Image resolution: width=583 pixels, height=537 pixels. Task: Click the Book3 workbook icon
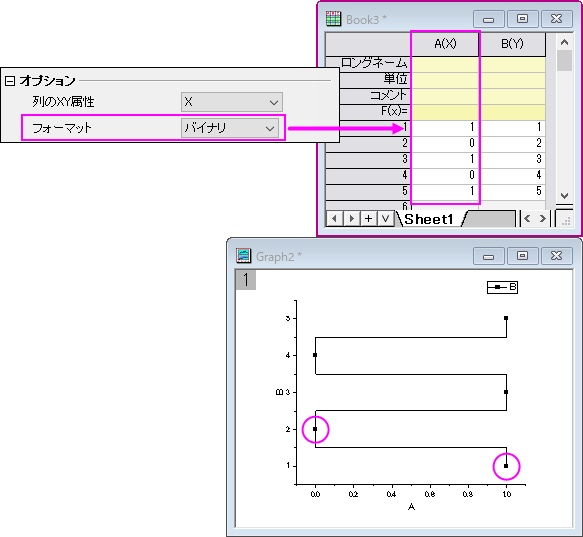pos(333,19)
